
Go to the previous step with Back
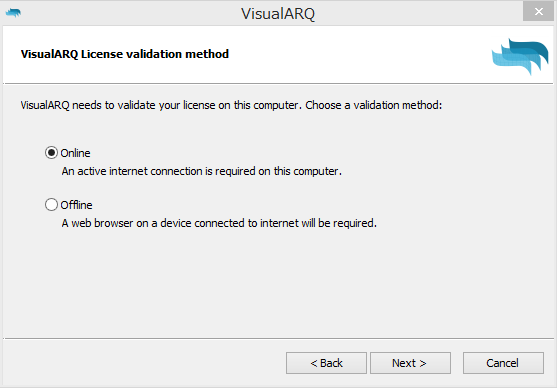click(326, 363)
